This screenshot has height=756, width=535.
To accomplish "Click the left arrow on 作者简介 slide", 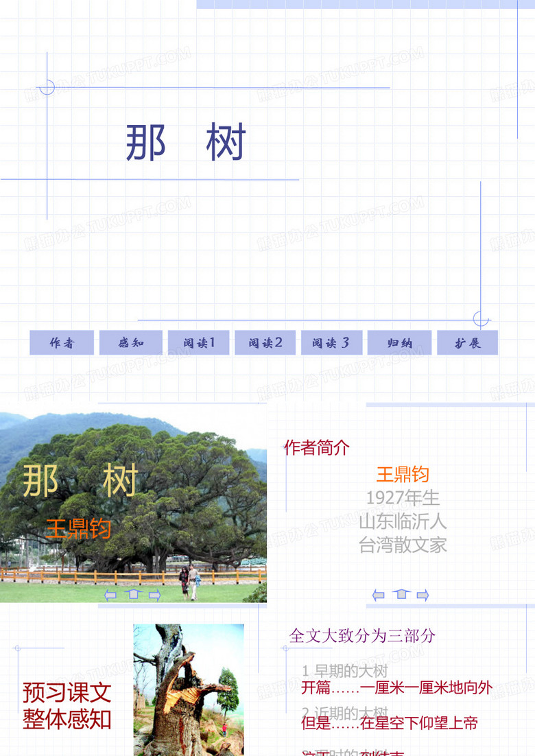I will coord(379,595).
